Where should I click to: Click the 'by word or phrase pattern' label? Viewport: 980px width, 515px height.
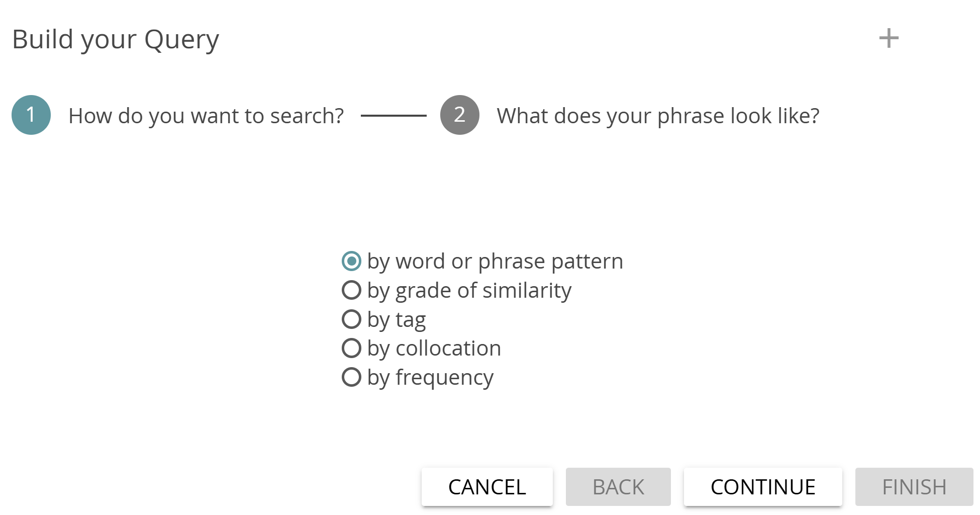[x=495, y=261]
